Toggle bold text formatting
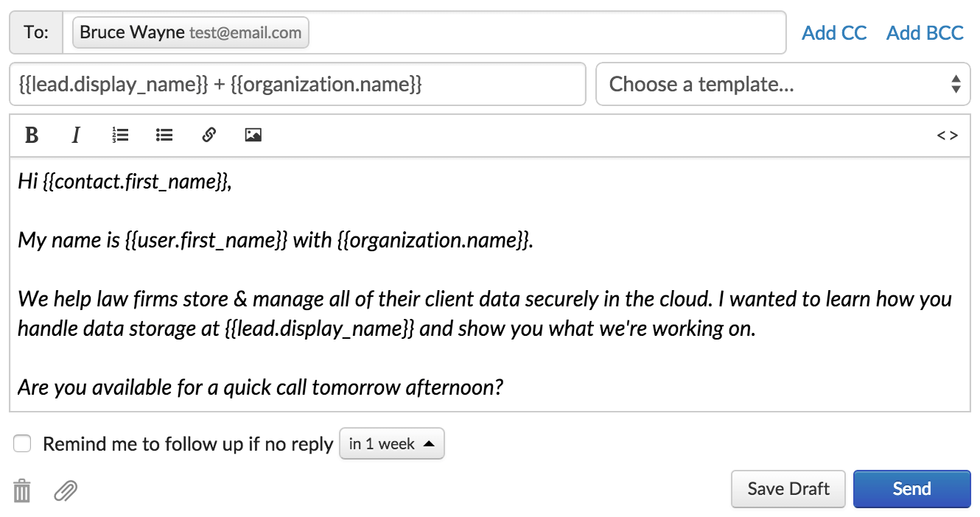This screenshot has height=517, width=980. pos(32,136)
